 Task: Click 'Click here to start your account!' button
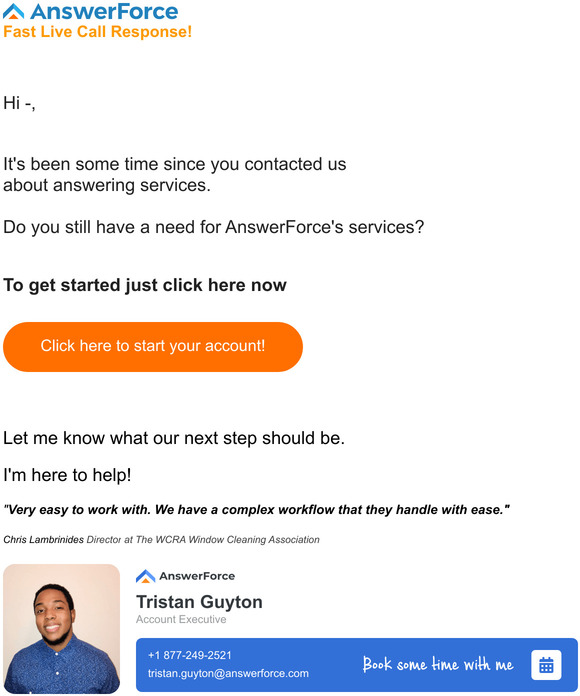coord(153,347)
